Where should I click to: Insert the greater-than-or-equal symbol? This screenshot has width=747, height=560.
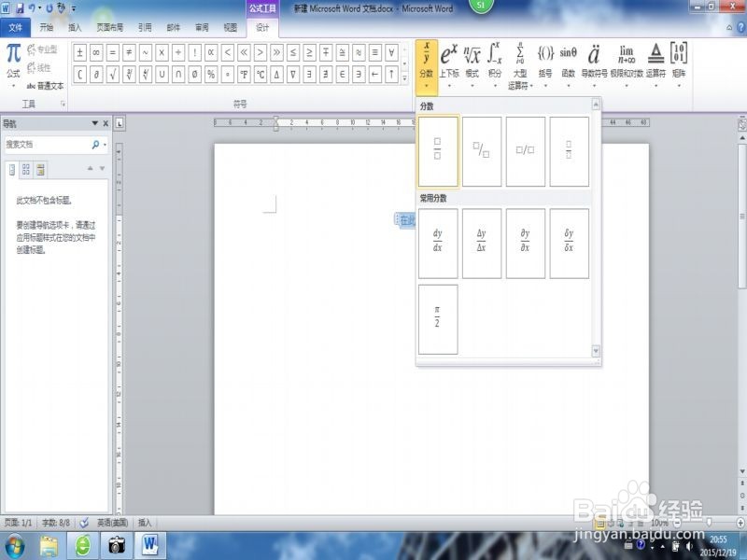click(x=309, y=52)
